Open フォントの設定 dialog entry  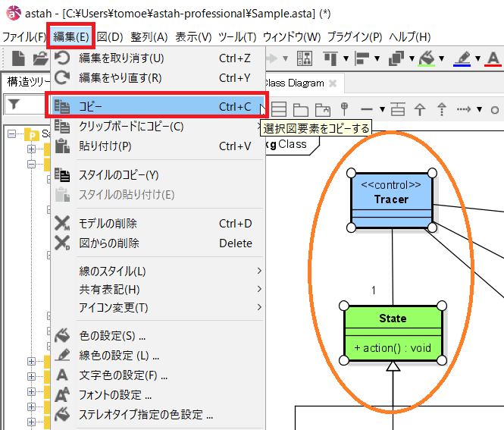click(115, 394)
